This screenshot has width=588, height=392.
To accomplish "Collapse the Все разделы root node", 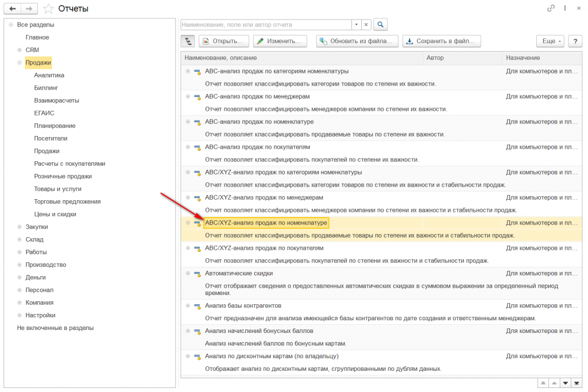I will [11, 25].
